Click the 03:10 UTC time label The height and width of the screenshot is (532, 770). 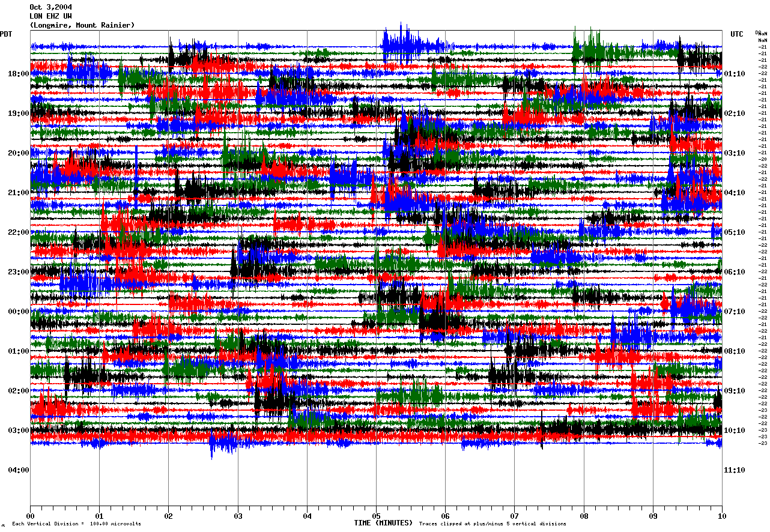(735, 153)
